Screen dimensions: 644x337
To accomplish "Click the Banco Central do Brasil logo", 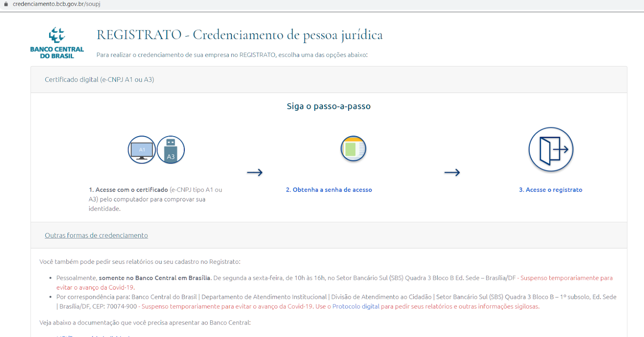I will [x=57, y=43].
